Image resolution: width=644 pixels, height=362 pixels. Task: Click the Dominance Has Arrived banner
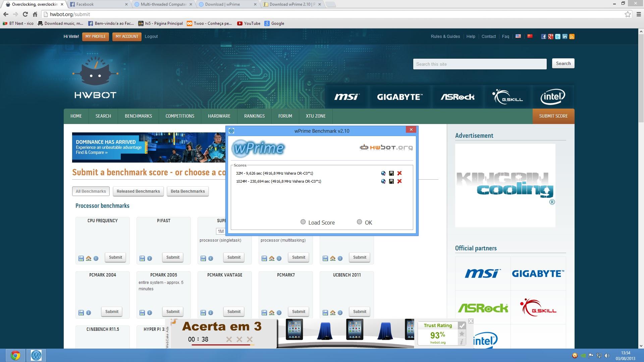149,147
